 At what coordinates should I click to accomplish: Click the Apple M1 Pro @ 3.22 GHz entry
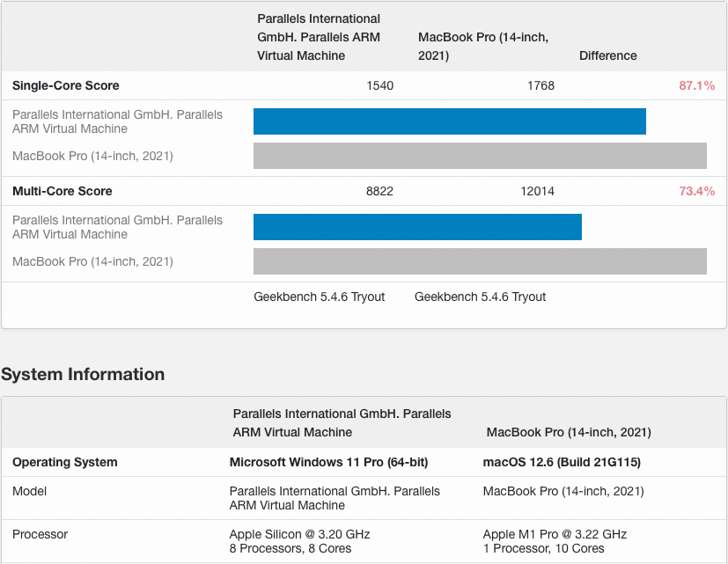[555, 534]
